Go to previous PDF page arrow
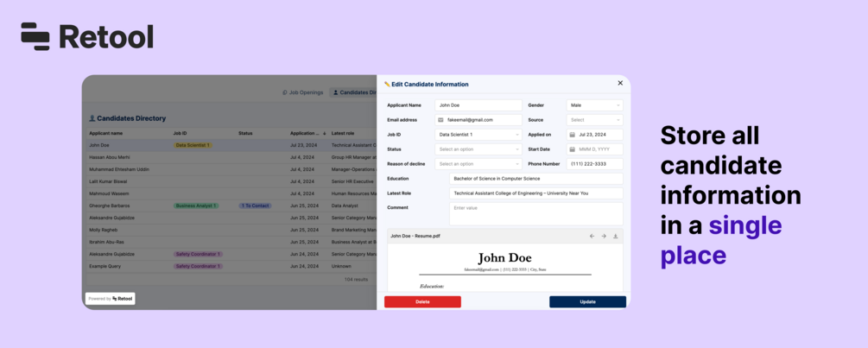This screenshot has height=348, width=868. (592, 237)
